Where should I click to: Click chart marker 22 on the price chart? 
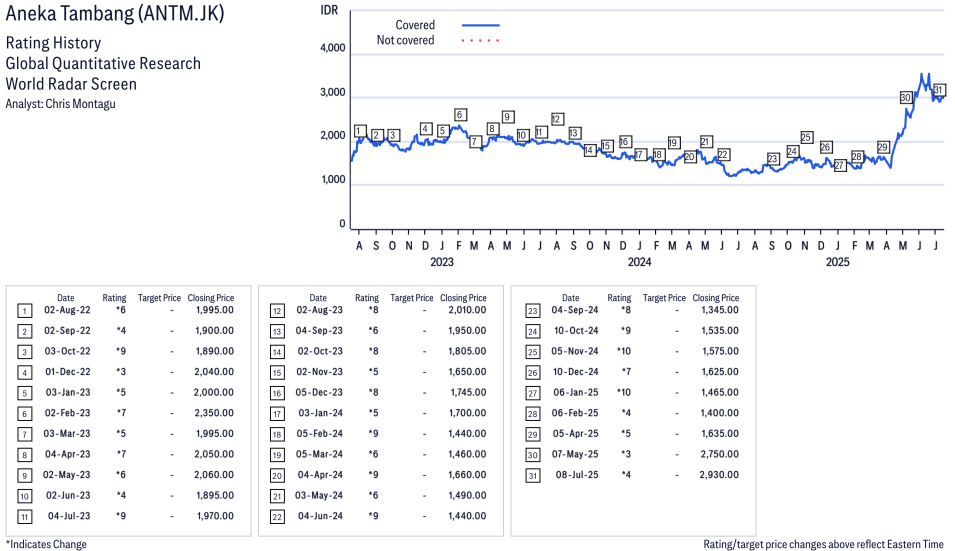coord(723,155)
